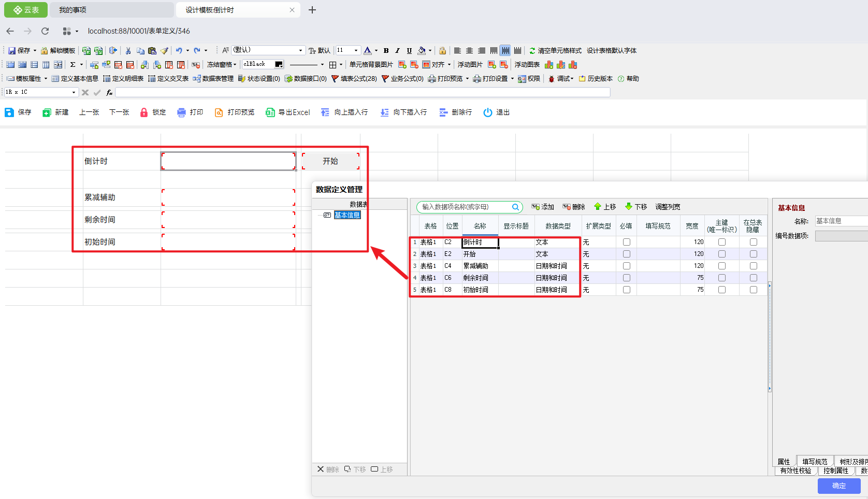
Task: Enable primary key checkbox for 开始 row
Action: coord(722,254)
